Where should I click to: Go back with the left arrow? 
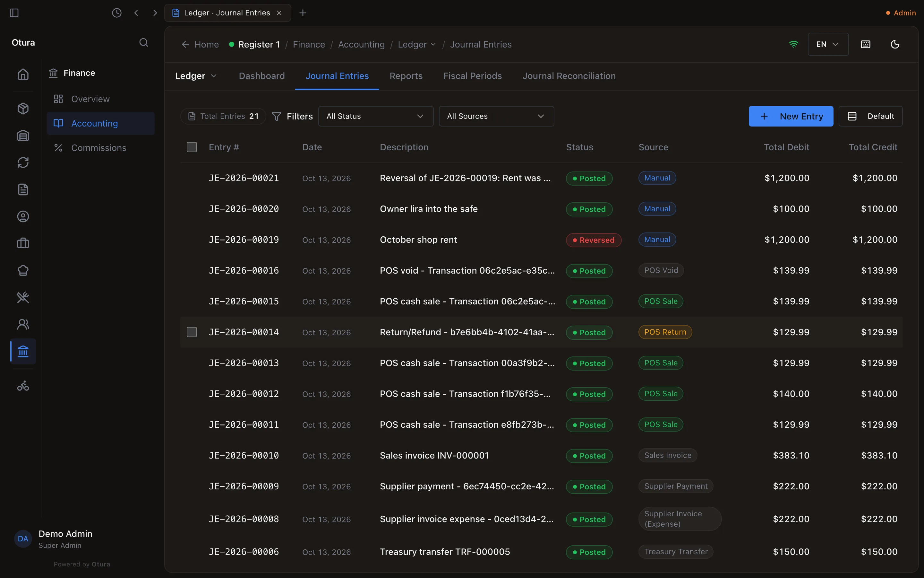(x=136, y=13)
